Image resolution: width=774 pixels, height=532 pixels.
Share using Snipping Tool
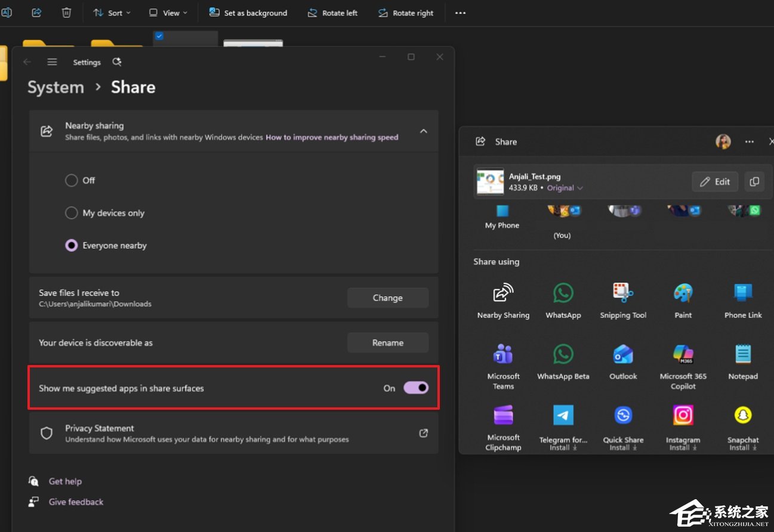(623, 301)
